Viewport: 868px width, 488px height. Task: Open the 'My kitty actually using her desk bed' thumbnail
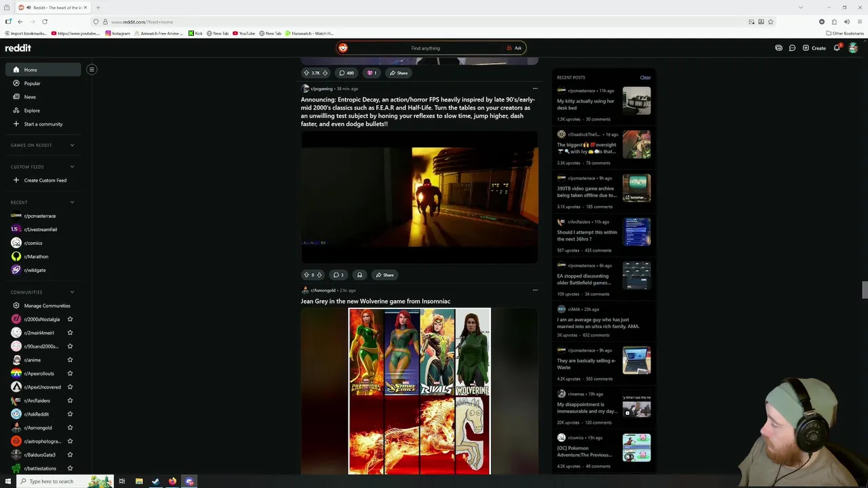pyautogui.click(x=637, y=100)
